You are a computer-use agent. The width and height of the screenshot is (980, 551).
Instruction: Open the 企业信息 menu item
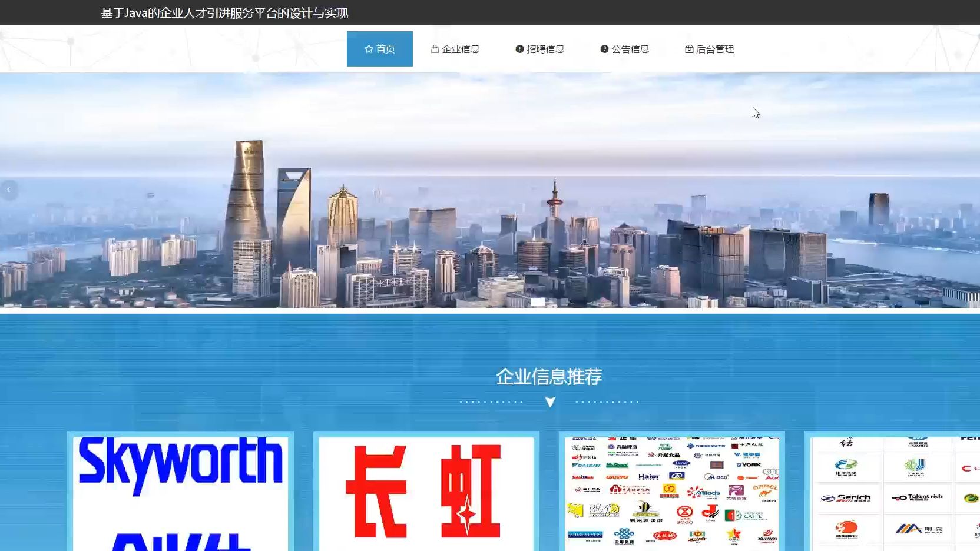455,49
